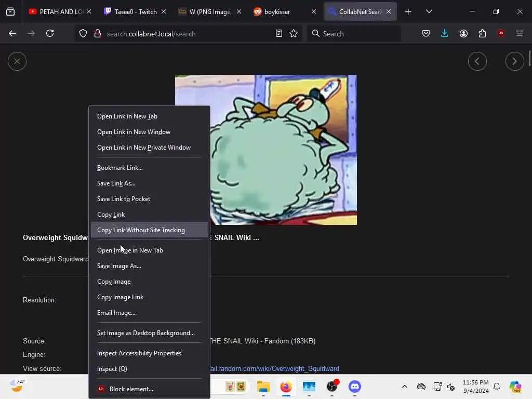Toggle reader view icon in address bar

coord(279,34)
